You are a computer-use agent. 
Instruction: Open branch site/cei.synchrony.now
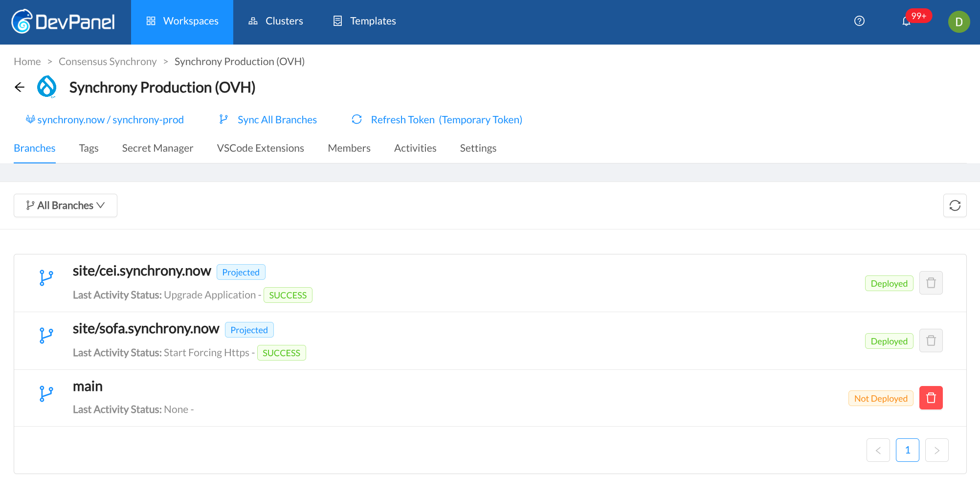point(142,271)
